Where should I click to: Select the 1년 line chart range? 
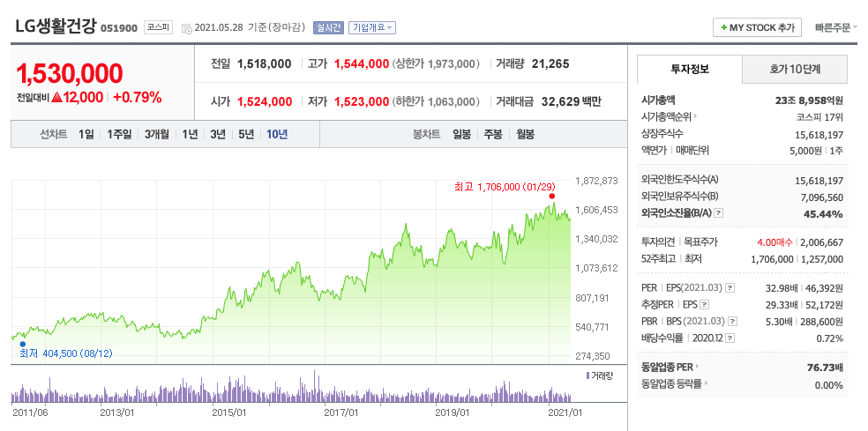tap(190, 135)
